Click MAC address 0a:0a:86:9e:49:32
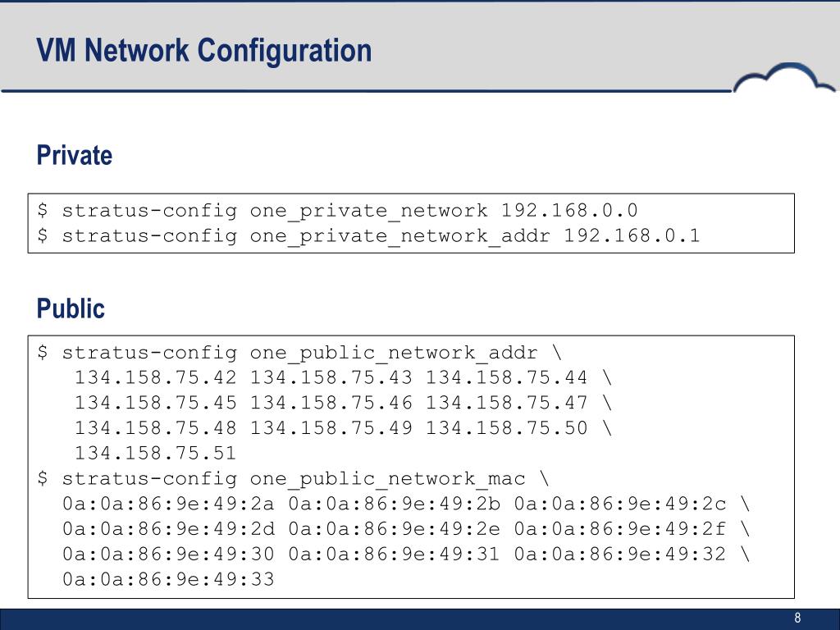 [x=620, y=554]
